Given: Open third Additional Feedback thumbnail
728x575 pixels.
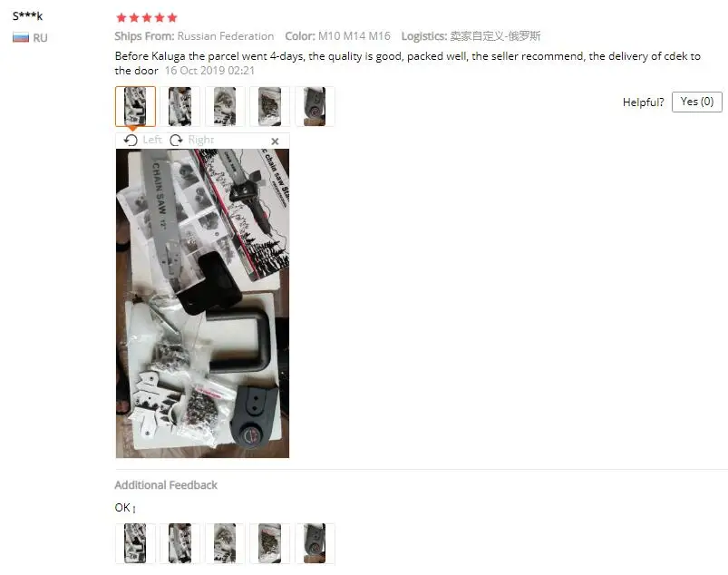Looking at the screenshot, I should click(x=225, y=543).
